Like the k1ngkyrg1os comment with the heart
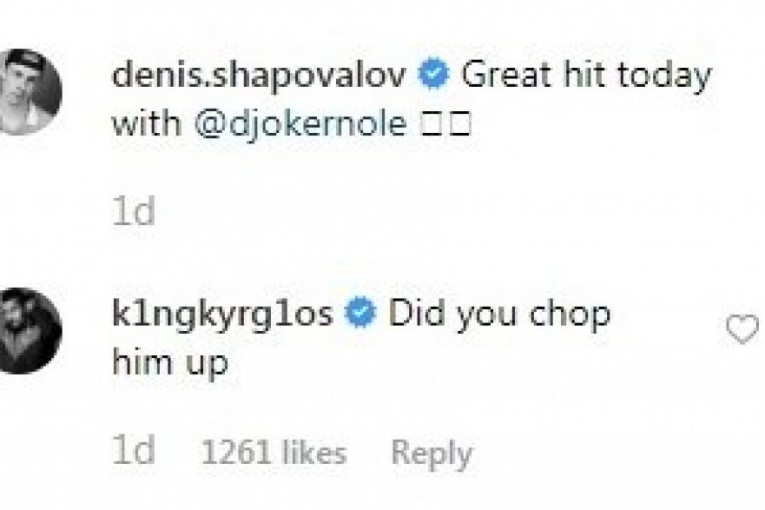 tap(741, 330)
